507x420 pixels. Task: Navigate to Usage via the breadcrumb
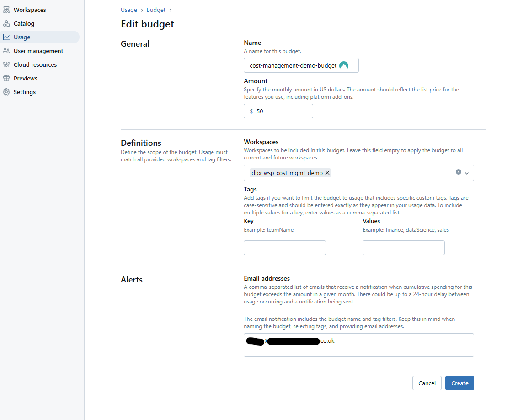coord(128,10)
